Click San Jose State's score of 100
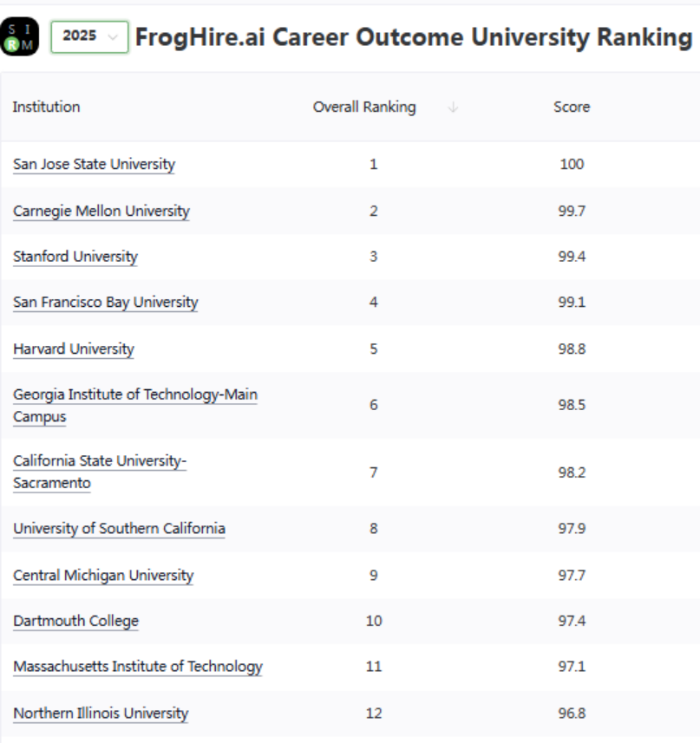700x743 pixels. point(572,164)
